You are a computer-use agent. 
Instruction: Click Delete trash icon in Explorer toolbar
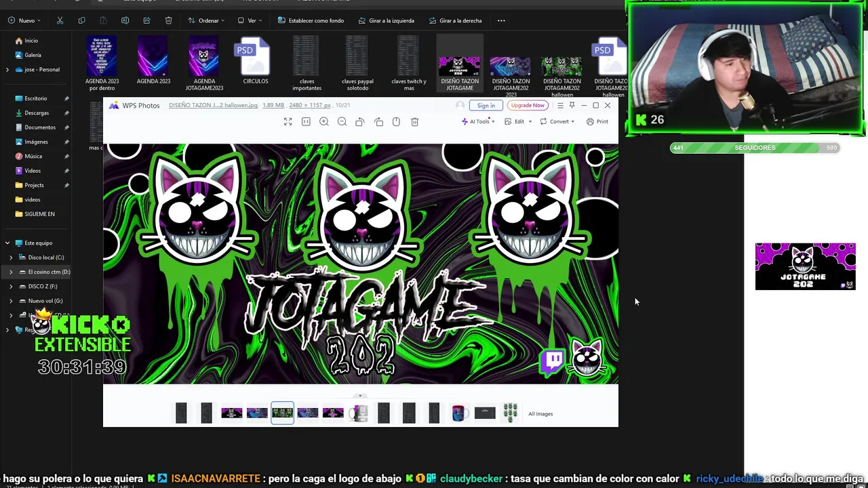(x=168, y=20)
